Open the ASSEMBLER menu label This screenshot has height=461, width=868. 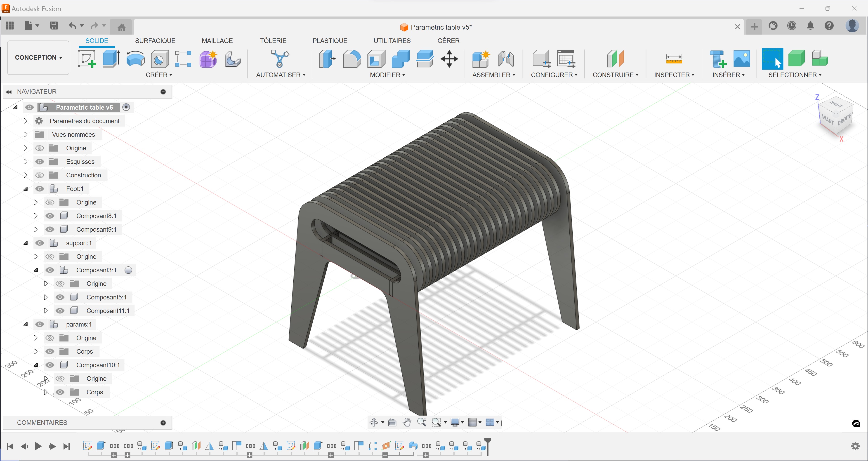coord(494,75)
